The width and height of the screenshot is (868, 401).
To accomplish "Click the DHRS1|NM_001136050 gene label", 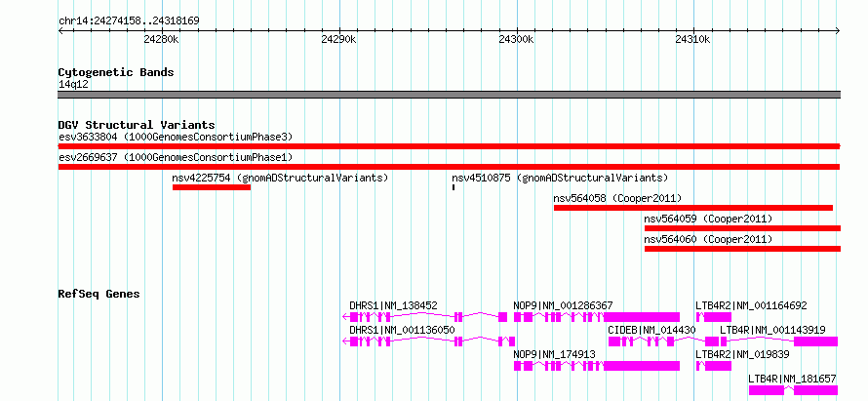I will pyautogui.click(x=402, y=330).
